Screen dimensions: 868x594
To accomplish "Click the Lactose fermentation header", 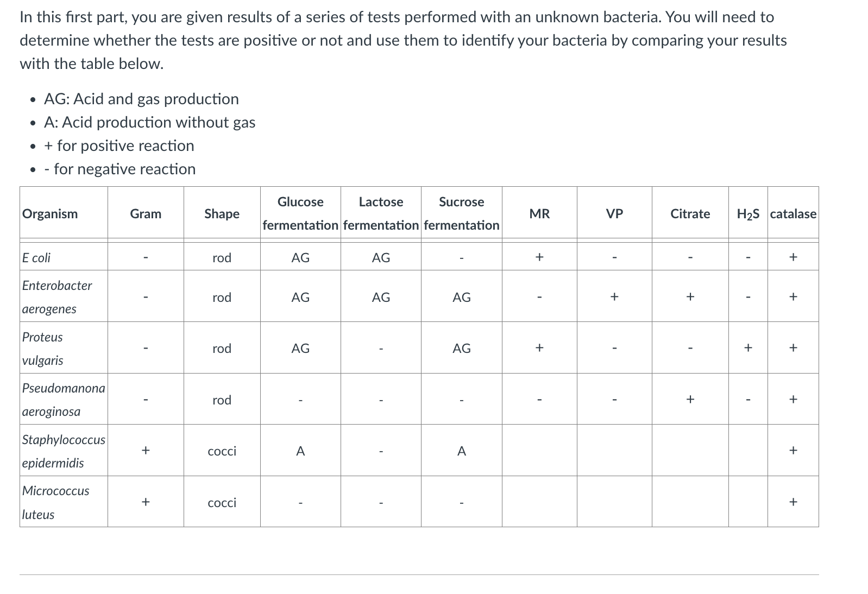I will click(x=381, y=213).
